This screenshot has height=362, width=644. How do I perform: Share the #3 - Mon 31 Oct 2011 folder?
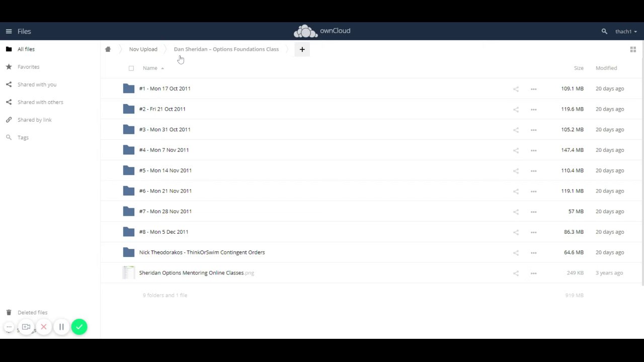pos(516,130)
